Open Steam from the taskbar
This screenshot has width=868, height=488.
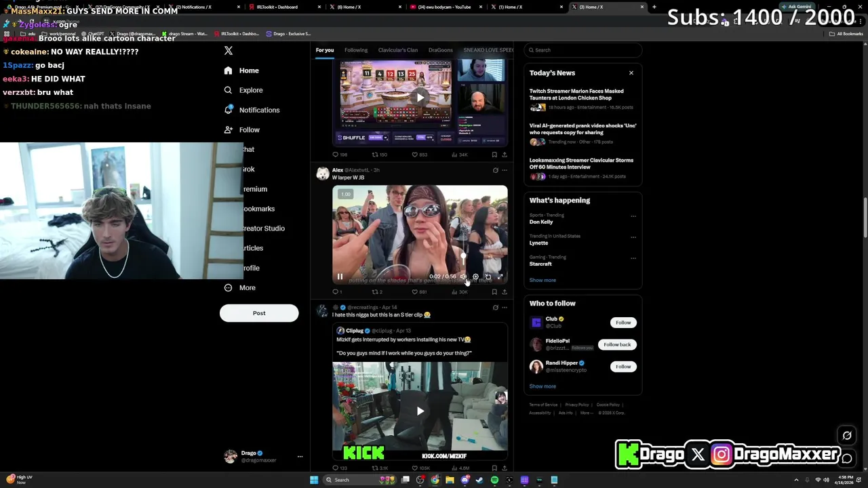pos(479,480)
